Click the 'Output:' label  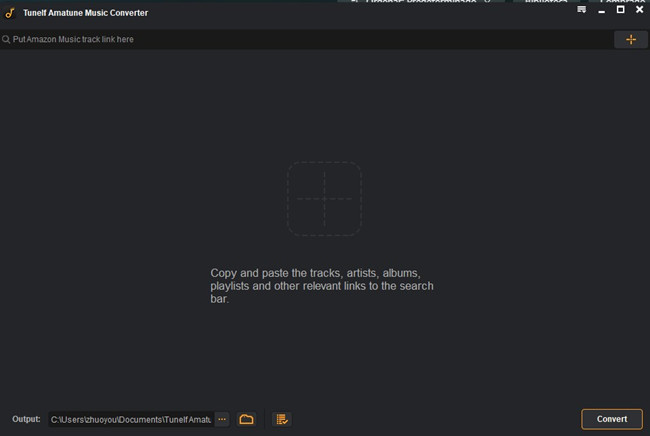point(26,419)
